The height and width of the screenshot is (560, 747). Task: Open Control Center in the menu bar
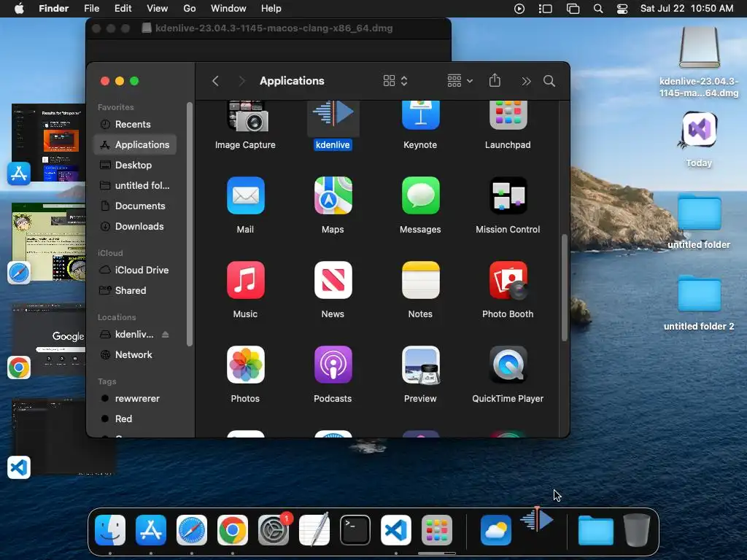tap(622, 9)
